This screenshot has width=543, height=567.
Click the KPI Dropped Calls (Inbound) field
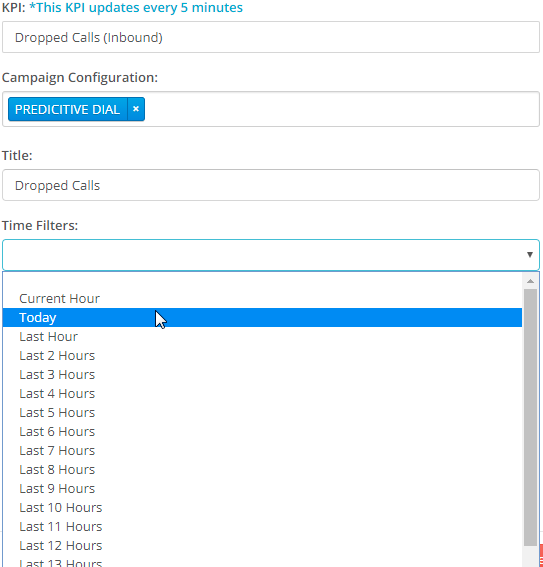coord(271,37)
